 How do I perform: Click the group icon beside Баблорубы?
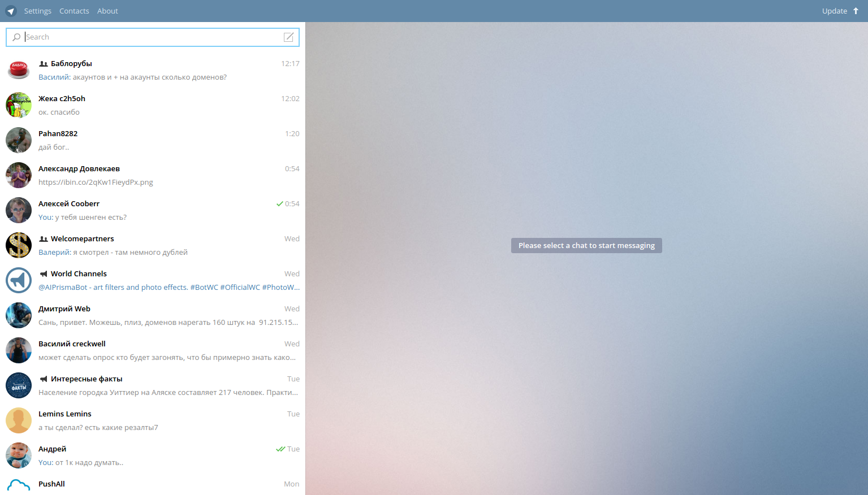click(x=44, y=64)
